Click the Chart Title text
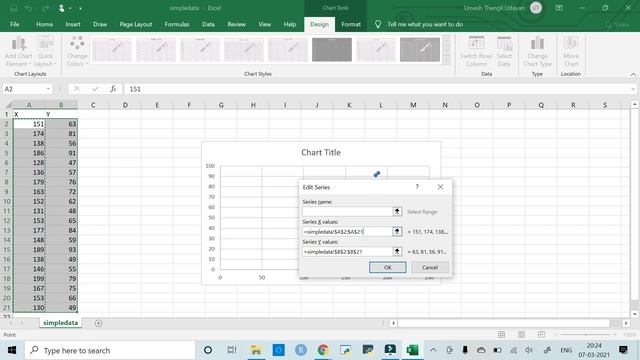Screen dimensions: 640x360 pyautogui.click(x=321, y=152)
